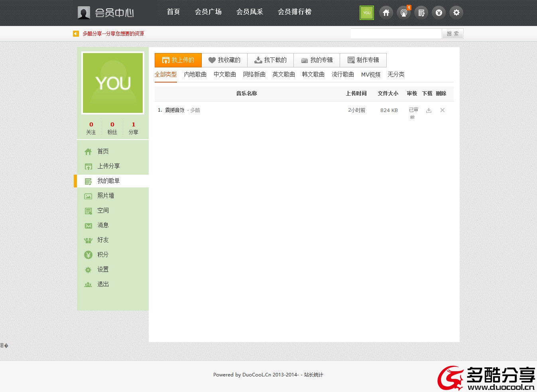Click the search input field
This screenshot has height=392, width=537.
[396, 34]
